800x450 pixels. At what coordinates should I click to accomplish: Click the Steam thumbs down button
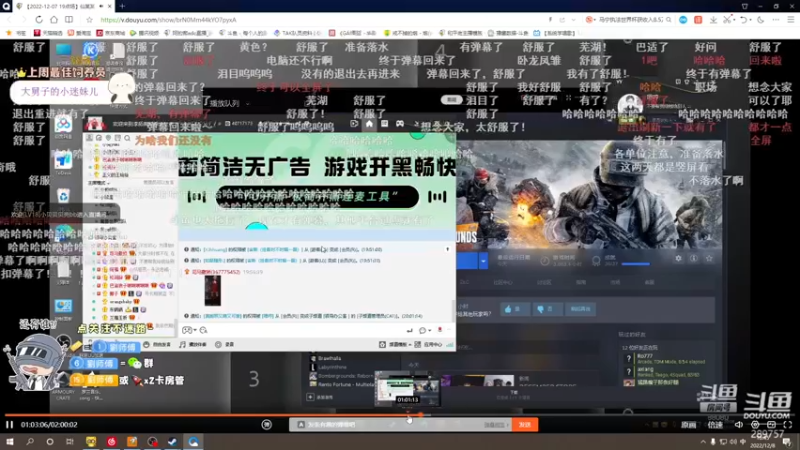[x=547, y=309]
